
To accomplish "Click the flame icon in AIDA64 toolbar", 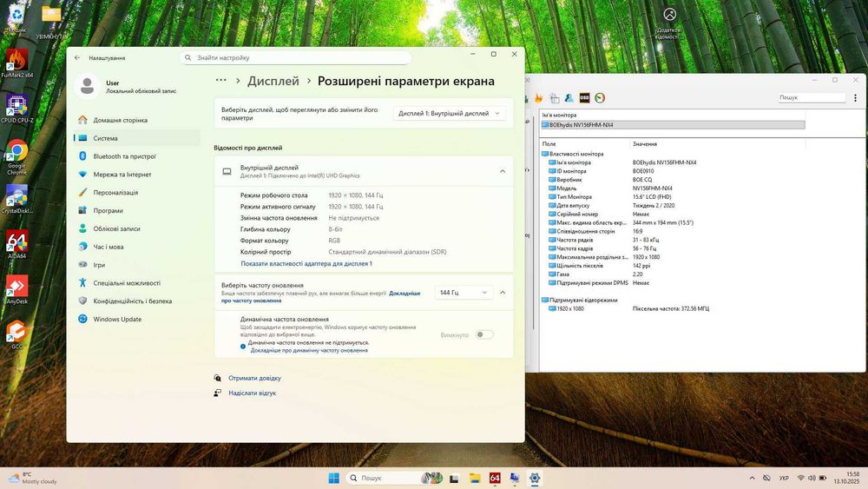I will (538, 98).
